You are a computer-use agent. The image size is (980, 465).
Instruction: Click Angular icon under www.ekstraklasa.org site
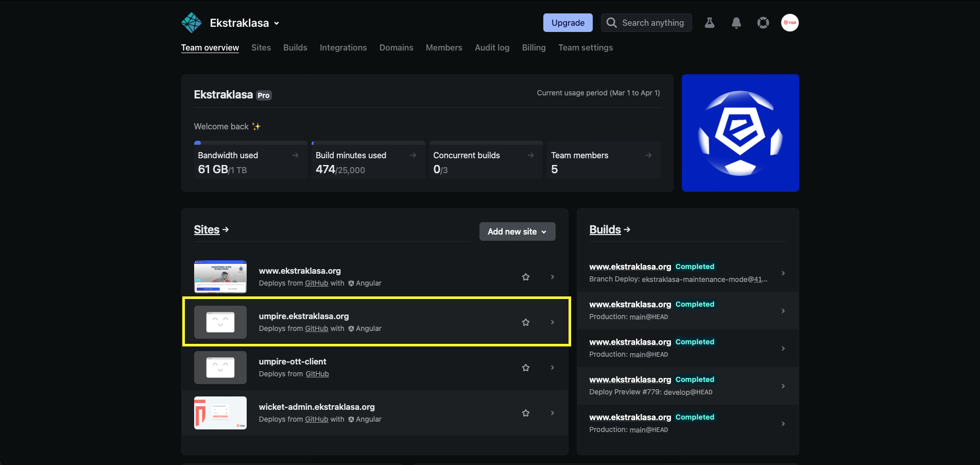pyautogui.click(x=351, y=284)
